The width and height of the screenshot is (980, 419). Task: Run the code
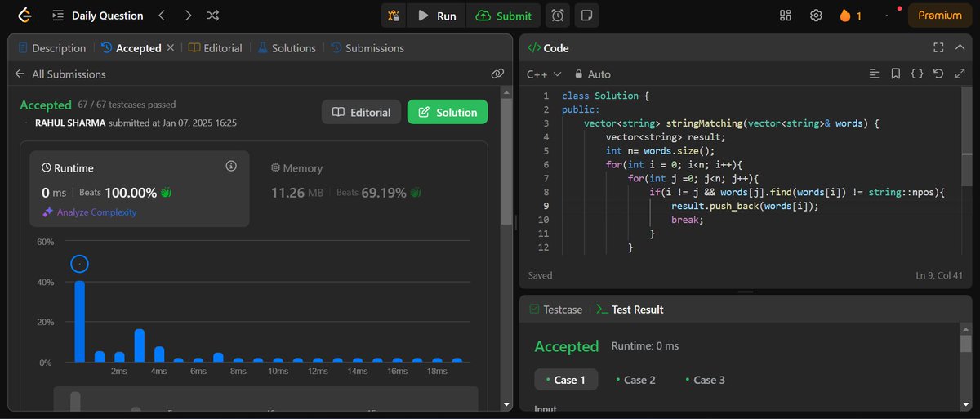coord(436,16)
